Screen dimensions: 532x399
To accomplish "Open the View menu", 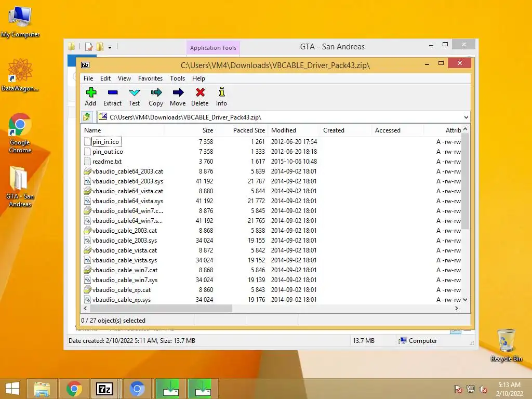I will (x=124, y=78).
